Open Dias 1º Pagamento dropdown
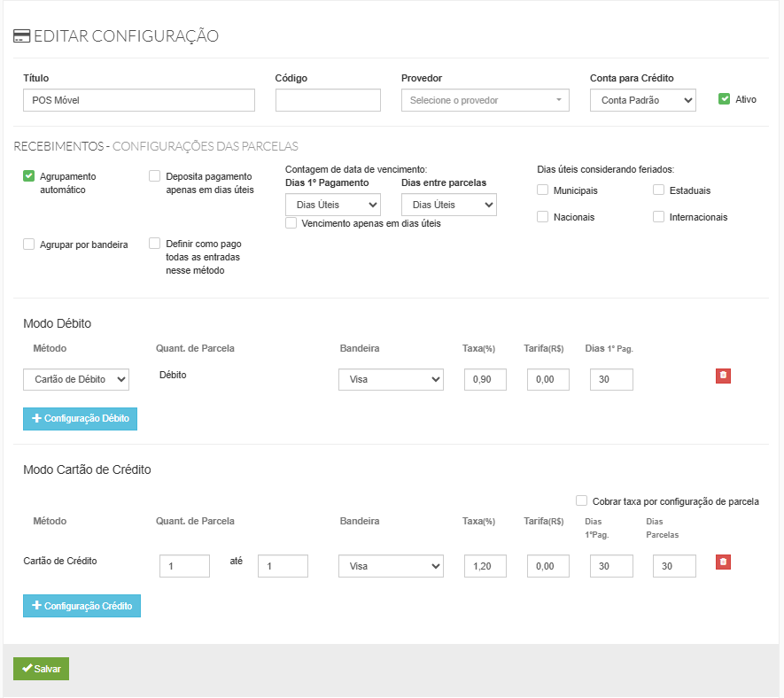The image size is (784, 698). tap(333, 205)
